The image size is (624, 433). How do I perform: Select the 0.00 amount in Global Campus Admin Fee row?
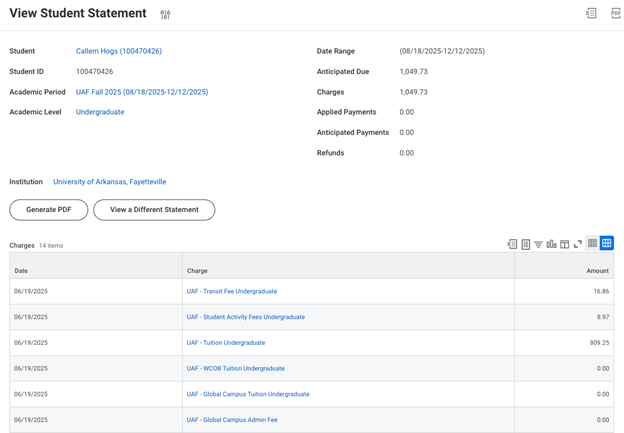click(x=603, y=420)
